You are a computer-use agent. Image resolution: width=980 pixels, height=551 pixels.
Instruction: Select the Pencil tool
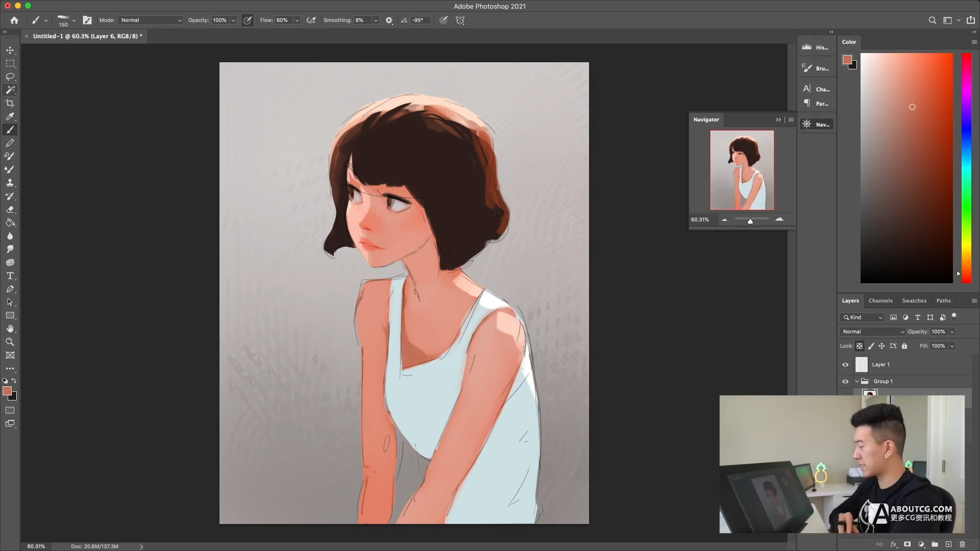click(x=10, y=143)
